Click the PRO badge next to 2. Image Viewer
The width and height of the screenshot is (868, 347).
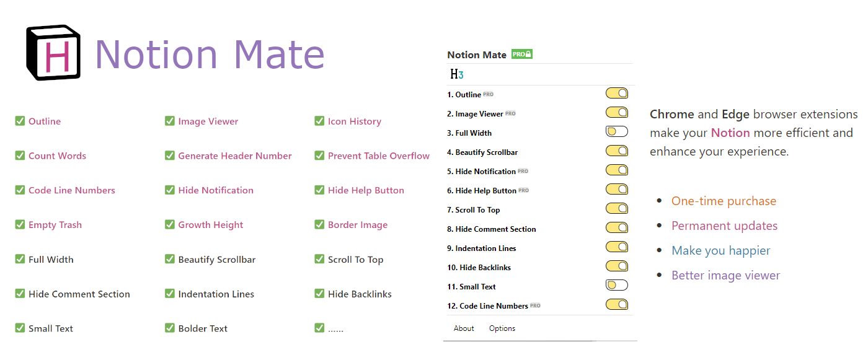(x=510, y=114)
